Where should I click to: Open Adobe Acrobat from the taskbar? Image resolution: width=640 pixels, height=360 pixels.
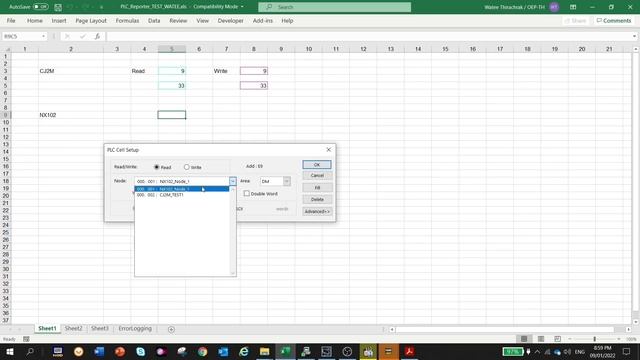[409, 351]
